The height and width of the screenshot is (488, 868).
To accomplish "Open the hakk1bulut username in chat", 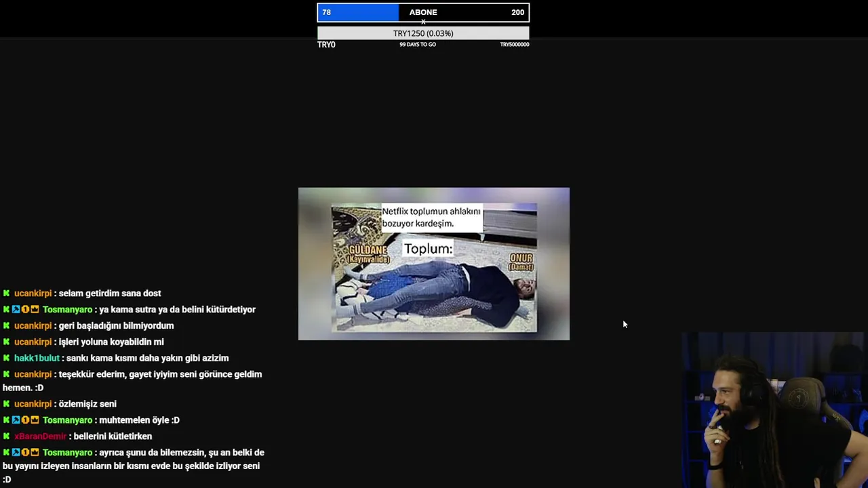I will [37, 359].
